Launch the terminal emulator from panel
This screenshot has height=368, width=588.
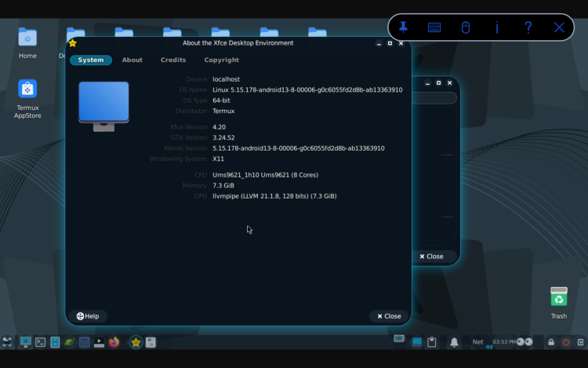[x=40, y=342]
